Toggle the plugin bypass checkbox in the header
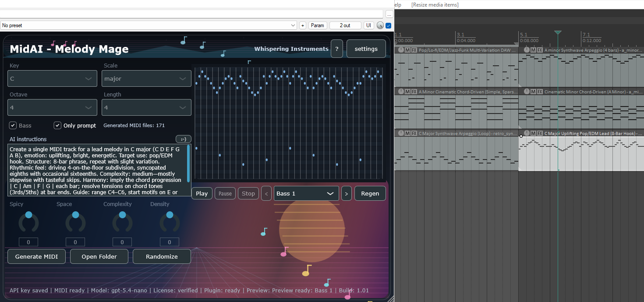This screenshot has height=302, width=644. 388,25
